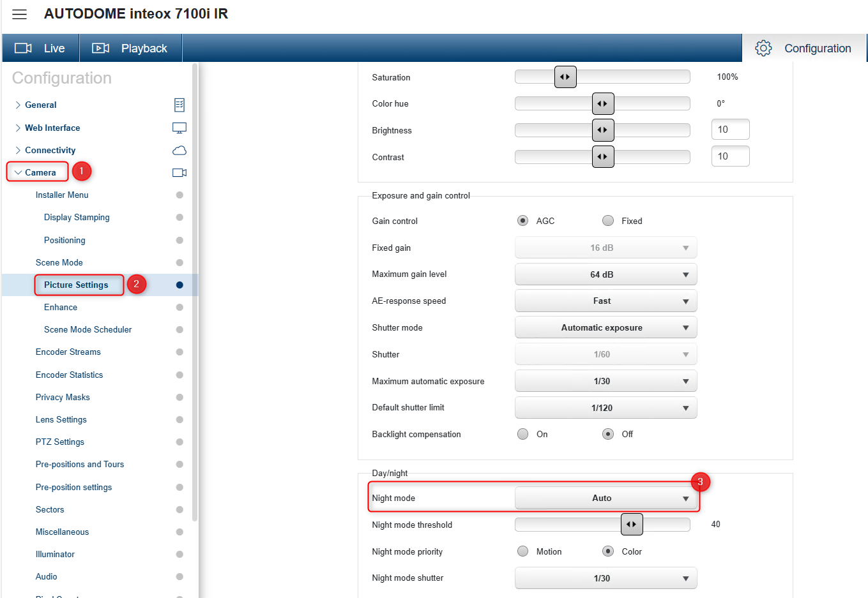Switch to the Playback tab

pyautogui.click(x=144, y=49)
